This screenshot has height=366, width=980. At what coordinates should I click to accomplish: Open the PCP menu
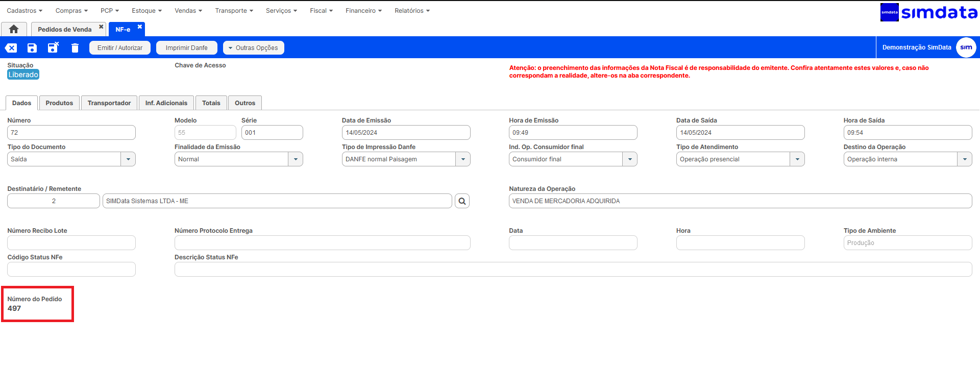[x=110, y=11]
